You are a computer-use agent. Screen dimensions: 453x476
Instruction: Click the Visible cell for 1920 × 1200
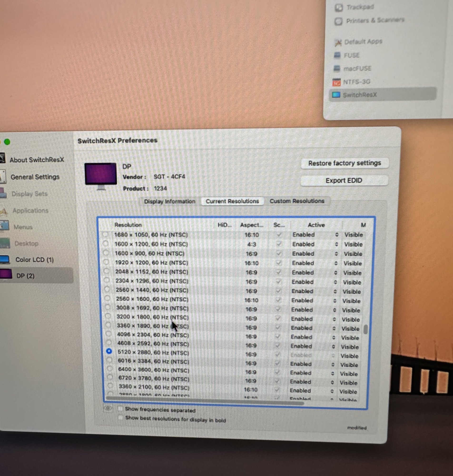(x=353, y=263)
